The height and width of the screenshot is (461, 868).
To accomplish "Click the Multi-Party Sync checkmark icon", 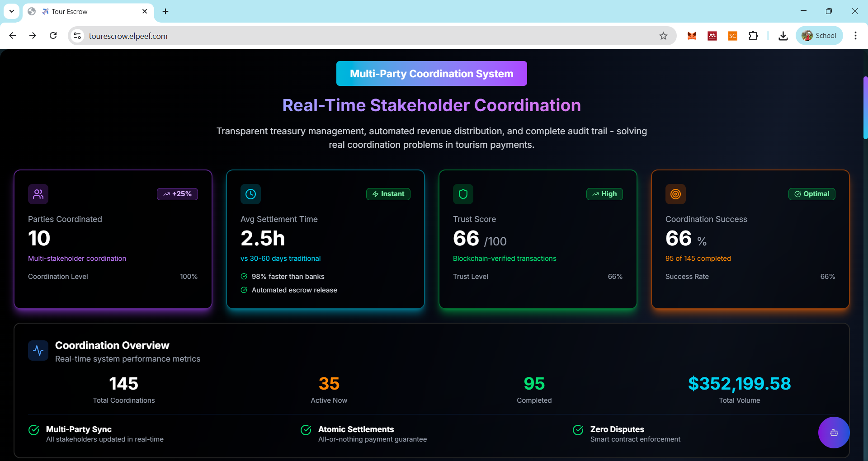I will click(34, 430).
